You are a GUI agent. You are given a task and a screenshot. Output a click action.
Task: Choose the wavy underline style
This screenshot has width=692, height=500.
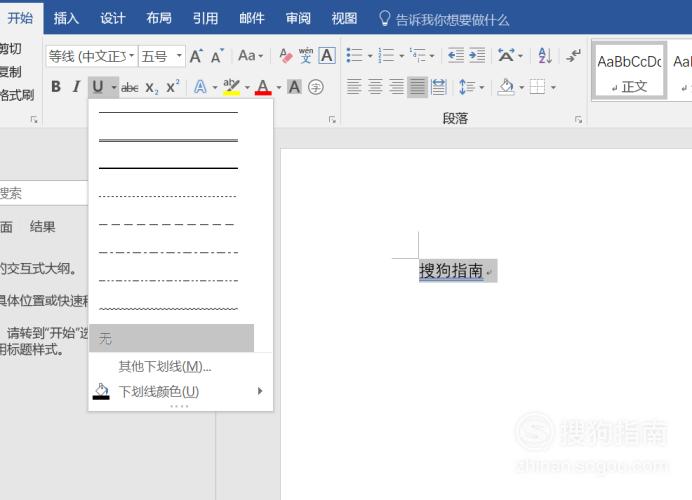coord(168,308)
